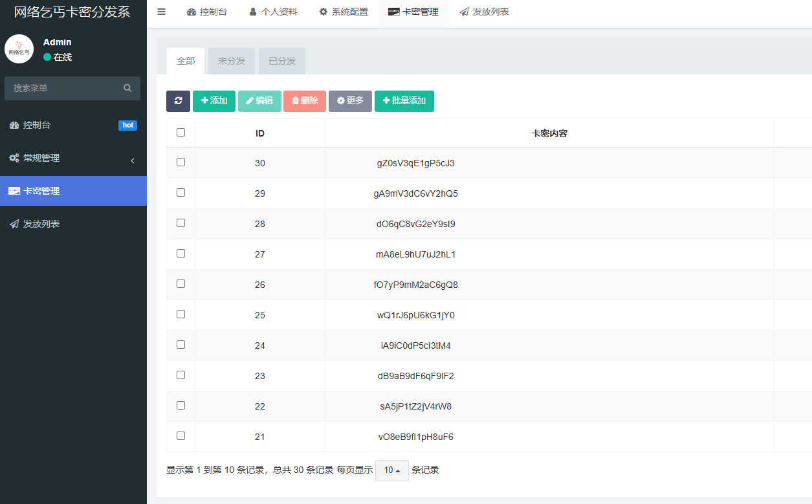Open the page size dropdown showing 10
The width and height of the screenshot is (812, 504).
click(391, 470)
